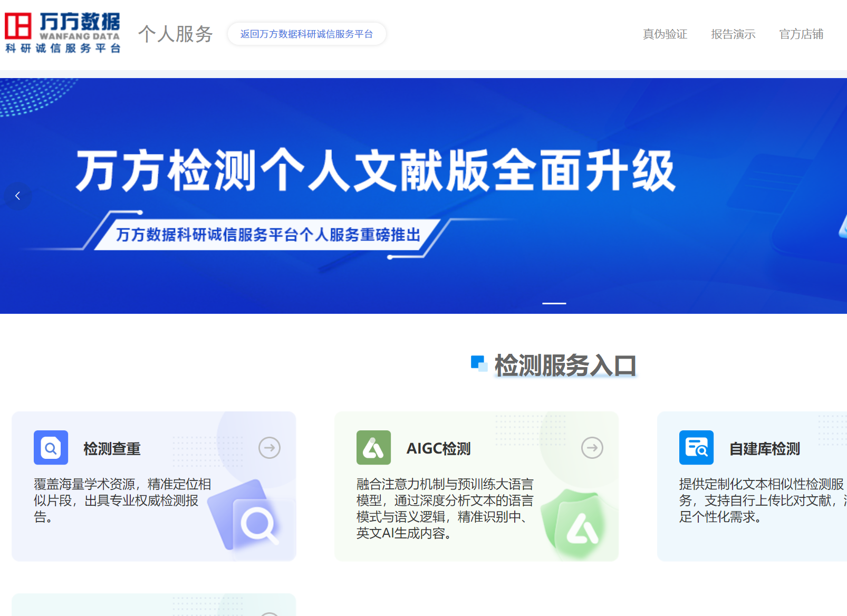Click the partially visible bottom-left service card
847x616 pixels.
point(153,607)
